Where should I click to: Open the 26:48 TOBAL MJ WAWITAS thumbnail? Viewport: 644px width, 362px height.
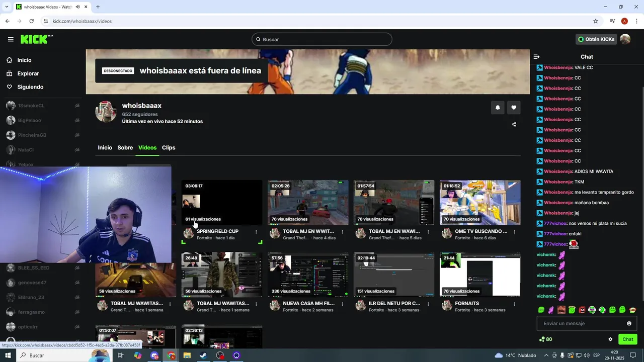pos(221,275)
